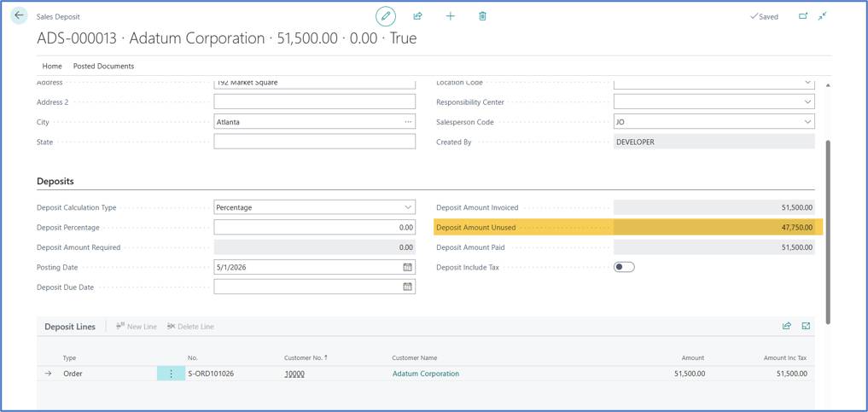Click the No. column header
Screen dimensions: 868x412
tap(193, 357)
